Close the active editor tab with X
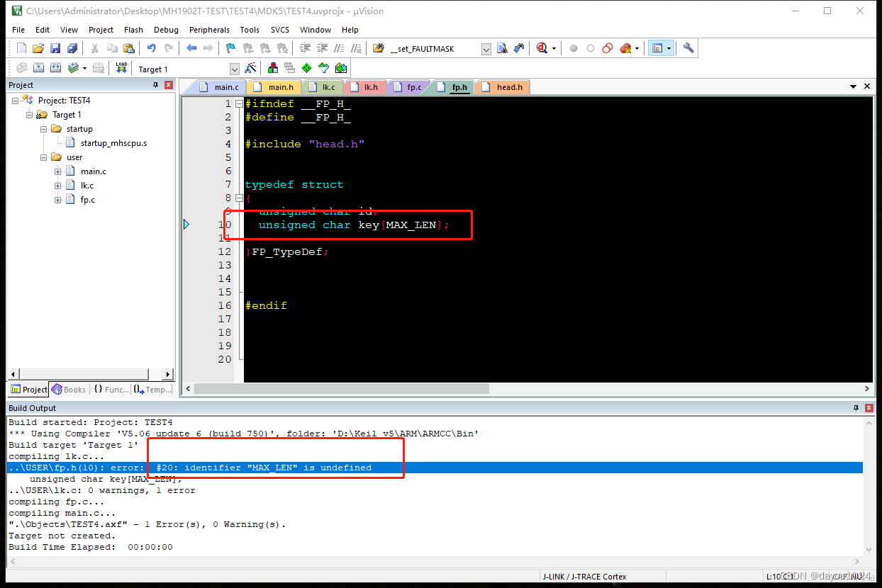 (x=867, y=86)
